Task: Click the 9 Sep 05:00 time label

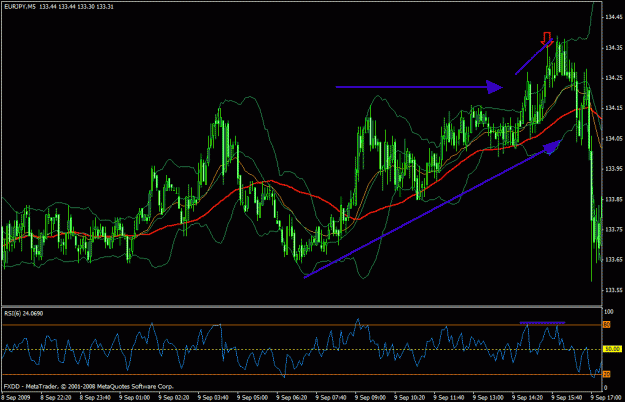Action: coord(252,397)
